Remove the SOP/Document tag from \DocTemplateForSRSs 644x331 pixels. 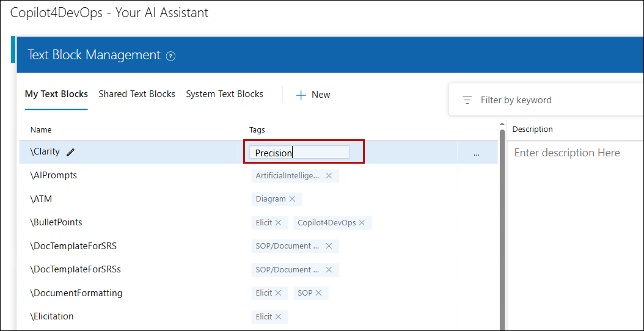tap(329, 270)
